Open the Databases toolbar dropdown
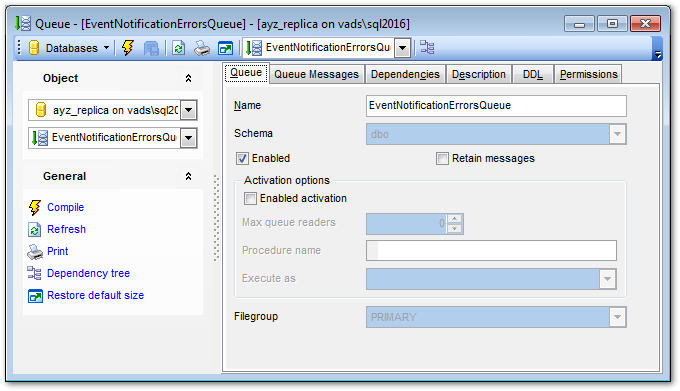680x391 pixels. [106, 48]
